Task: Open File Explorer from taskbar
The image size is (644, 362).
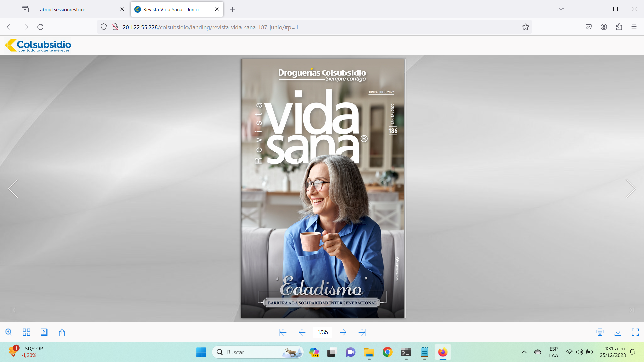Action: point(369,352)
